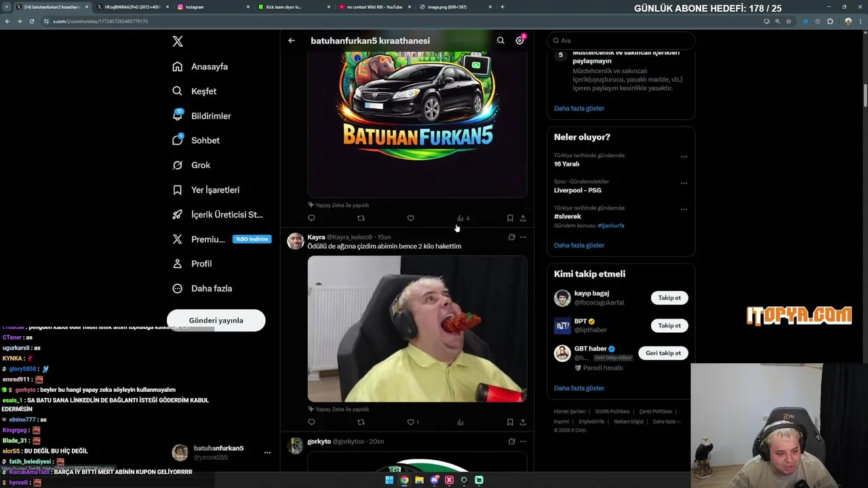Switch to no context Wild Rift YouTube tab

(x=373, y=7)
